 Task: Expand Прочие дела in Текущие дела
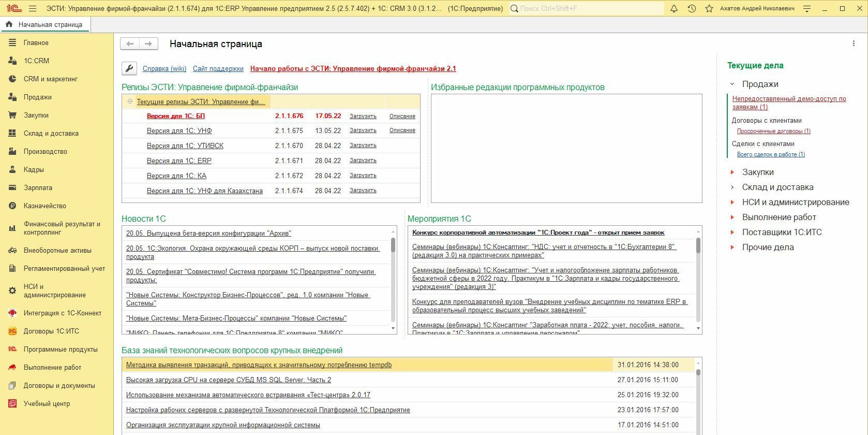tap(732, 247)
